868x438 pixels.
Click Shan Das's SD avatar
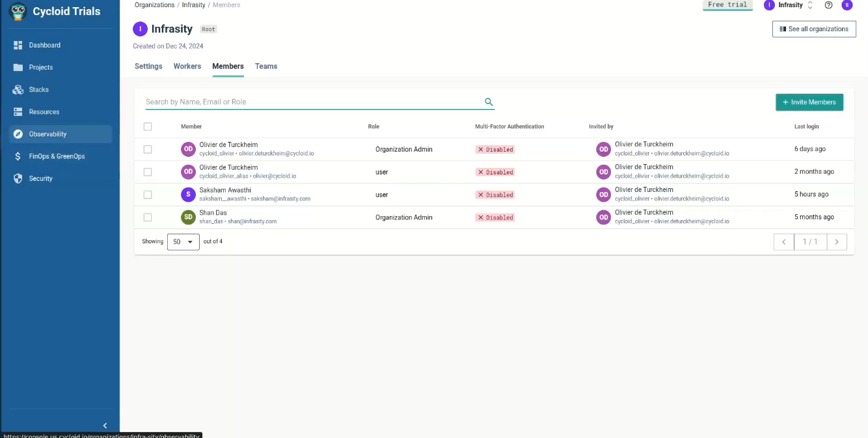[188, 217]
